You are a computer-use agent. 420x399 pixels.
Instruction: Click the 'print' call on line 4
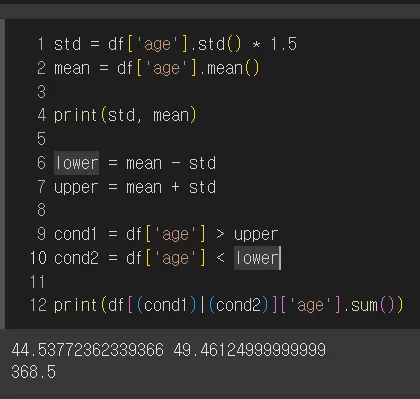[x=75, y=115]
